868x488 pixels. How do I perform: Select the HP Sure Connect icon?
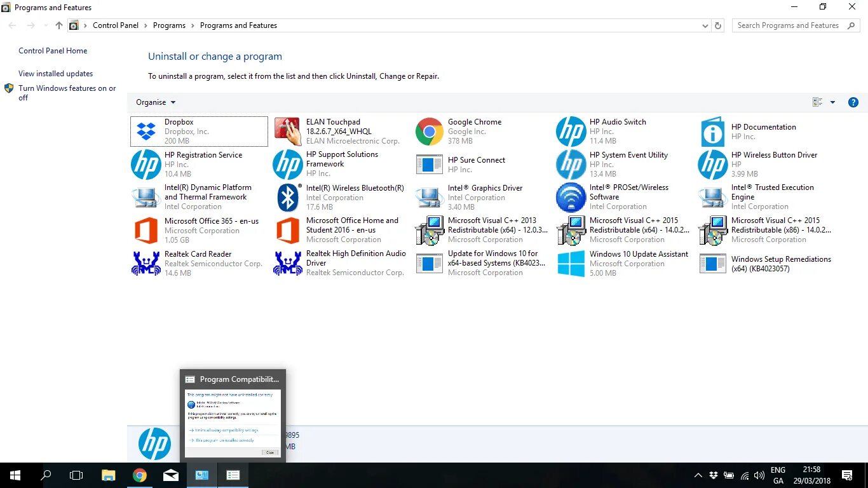[x=430, y=165]
